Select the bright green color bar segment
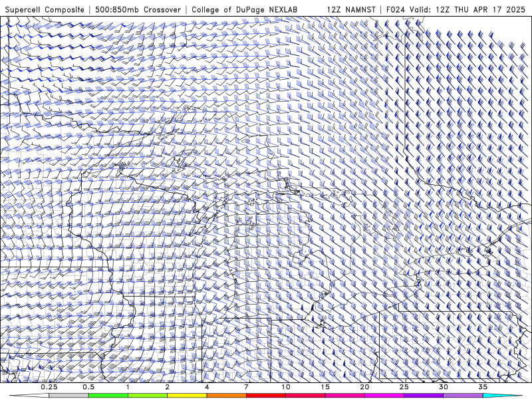 108,396
